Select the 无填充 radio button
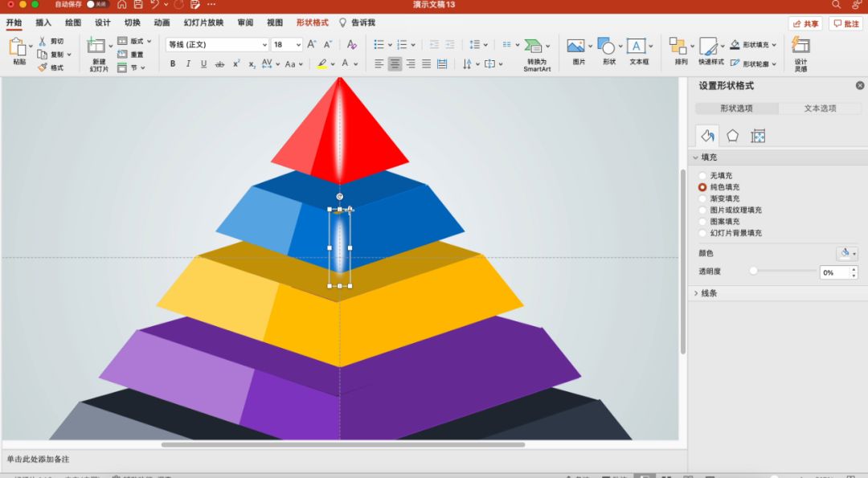The height and width of the screenshot is (478, 868). (702, 176)
